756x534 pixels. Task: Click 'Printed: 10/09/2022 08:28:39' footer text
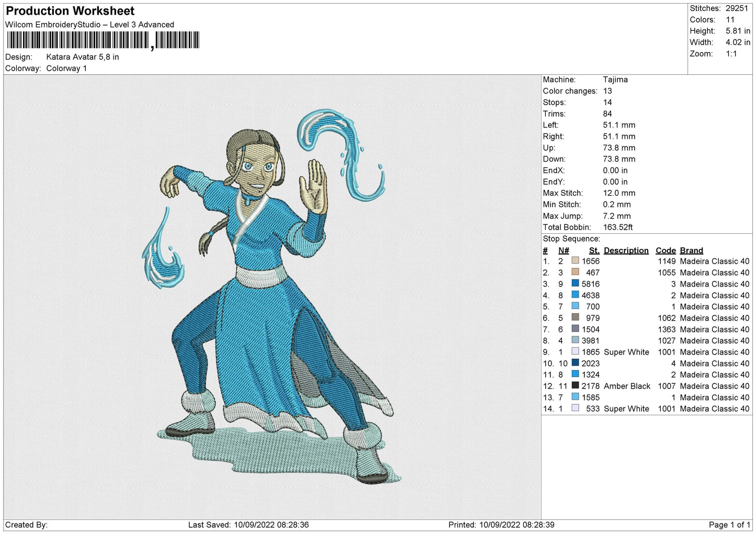(501, 525)
